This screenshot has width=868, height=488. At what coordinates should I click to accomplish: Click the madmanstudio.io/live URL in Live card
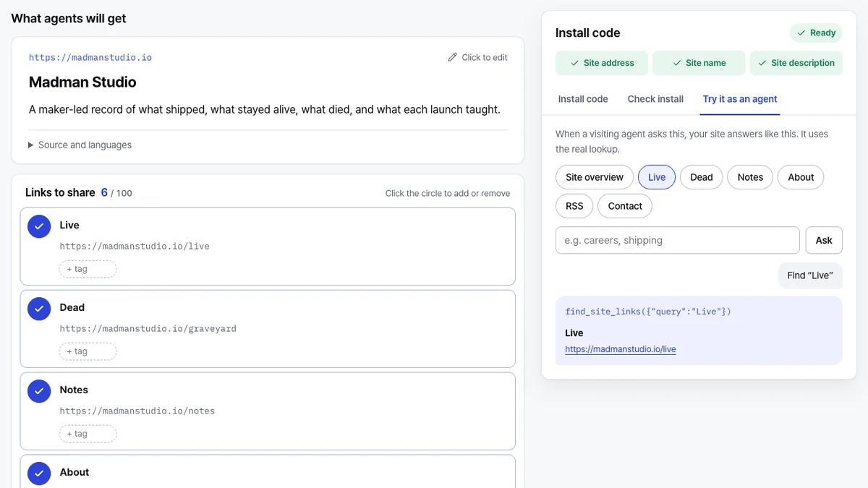[135, 246]
